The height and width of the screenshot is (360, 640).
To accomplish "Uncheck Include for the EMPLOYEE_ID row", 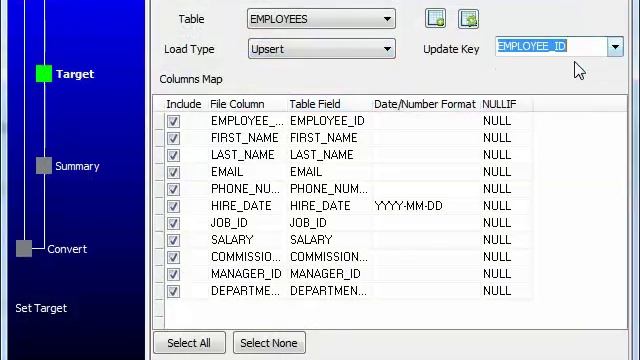I will (x=173, y=121).
